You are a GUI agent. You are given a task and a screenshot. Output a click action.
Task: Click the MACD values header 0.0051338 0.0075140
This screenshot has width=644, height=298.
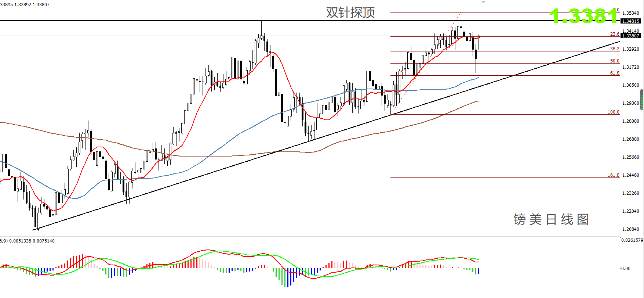click(28, 241)
